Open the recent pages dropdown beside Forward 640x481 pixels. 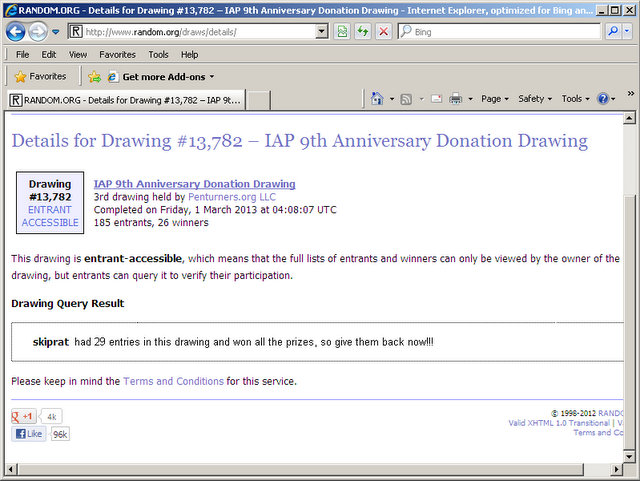pyautogui.click(x=56, y=32)
